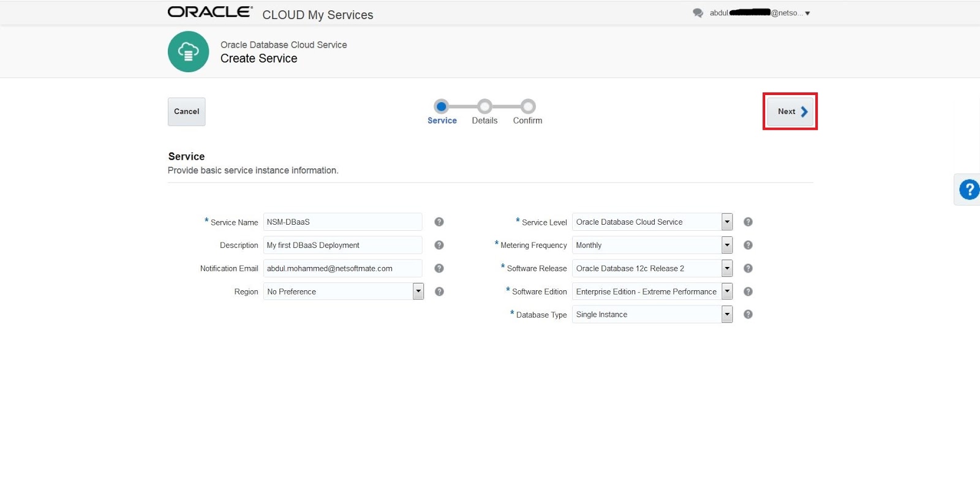Viewport: 980px width, 488px height.
Task: Show help for Software Release field
Action: point(748,268)
